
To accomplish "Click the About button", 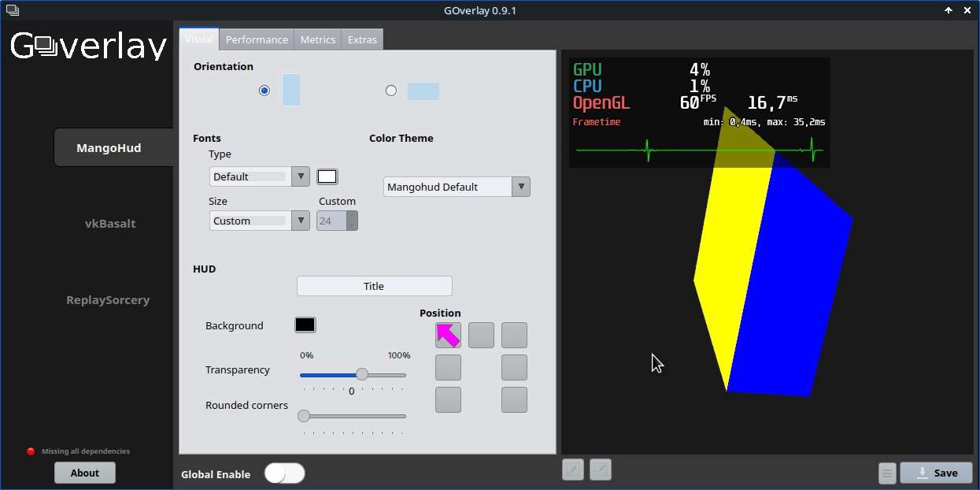I will tap(85, 473).
